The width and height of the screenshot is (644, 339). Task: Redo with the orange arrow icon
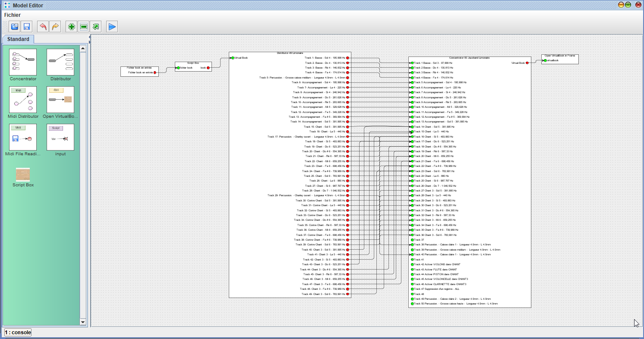click(55, 27)
